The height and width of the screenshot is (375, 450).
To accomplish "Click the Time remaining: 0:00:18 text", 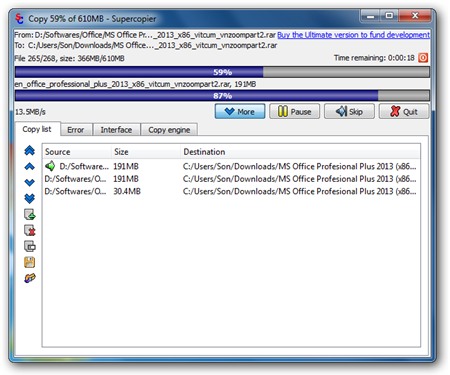I will 374,58.
